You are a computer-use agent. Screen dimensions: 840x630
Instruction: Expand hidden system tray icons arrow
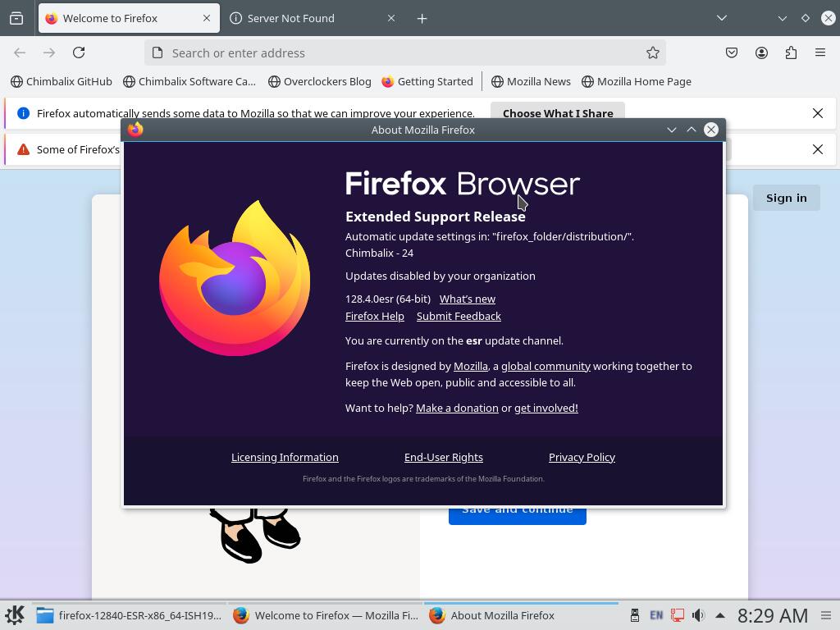tap(720, 615)
